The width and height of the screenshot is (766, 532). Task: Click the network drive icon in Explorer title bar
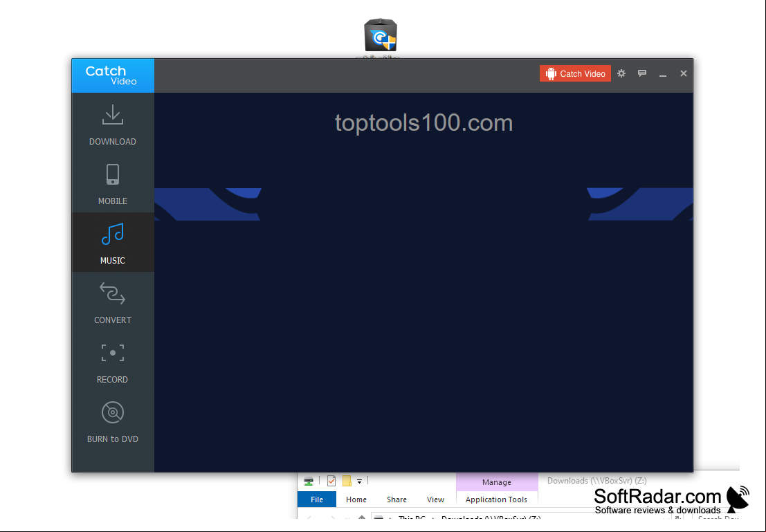click(309, 481)
